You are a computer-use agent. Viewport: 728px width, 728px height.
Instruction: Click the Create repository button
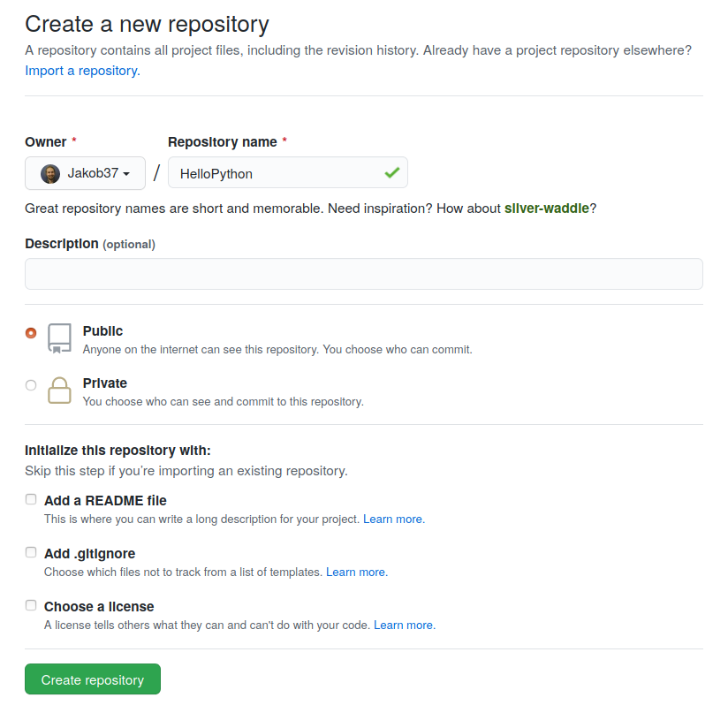click(93, 679)
